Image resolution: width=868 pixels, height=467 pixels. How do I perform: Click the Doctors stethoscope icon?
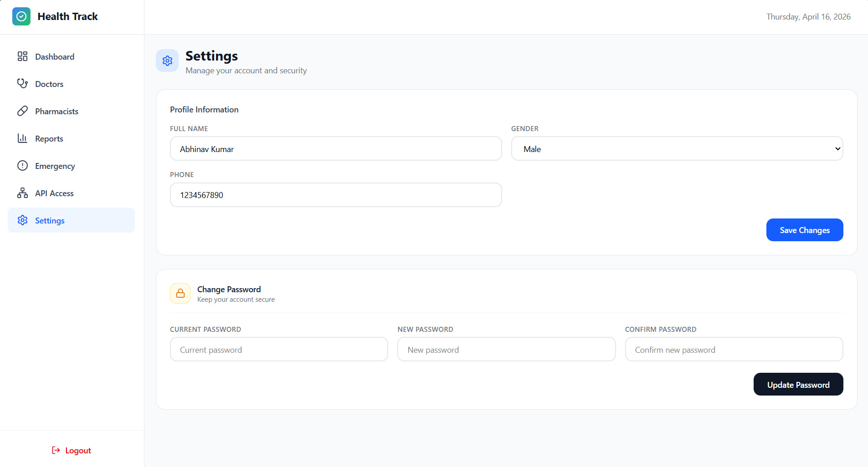pos(23,83)
